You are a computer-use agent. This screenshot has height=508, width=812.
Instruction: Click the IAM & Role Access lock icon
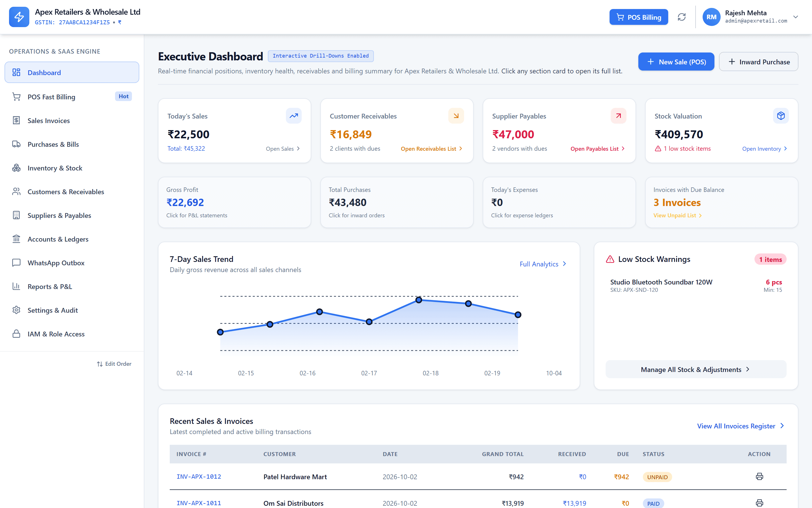[16, 334]
